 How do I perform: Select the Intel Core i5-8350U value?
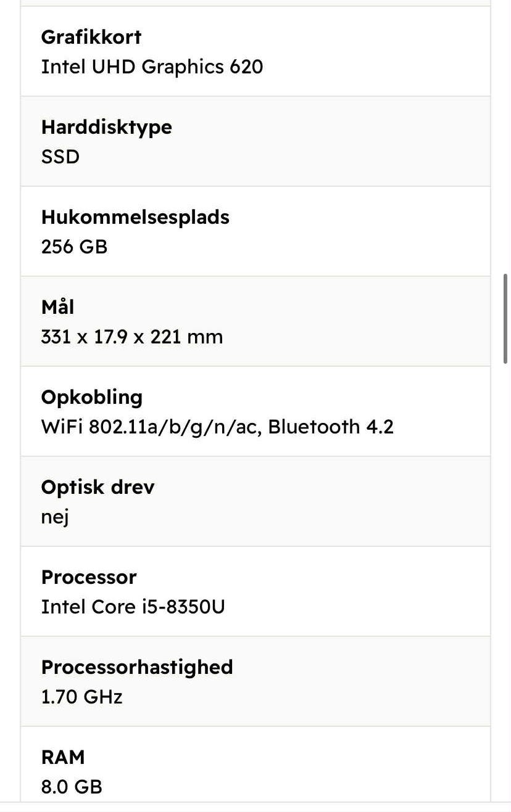pyautogui.click(x=133, y=607)
